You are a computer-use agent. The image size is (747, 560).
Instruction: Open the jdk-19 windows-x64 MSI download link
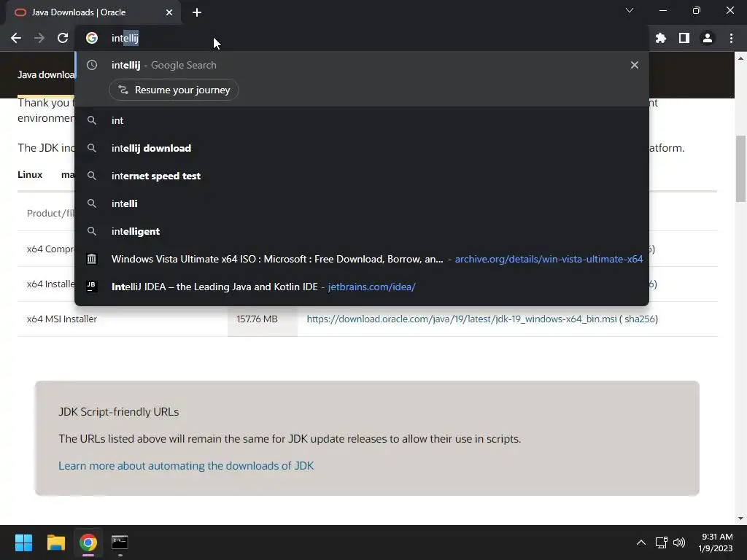coord(462,319)
